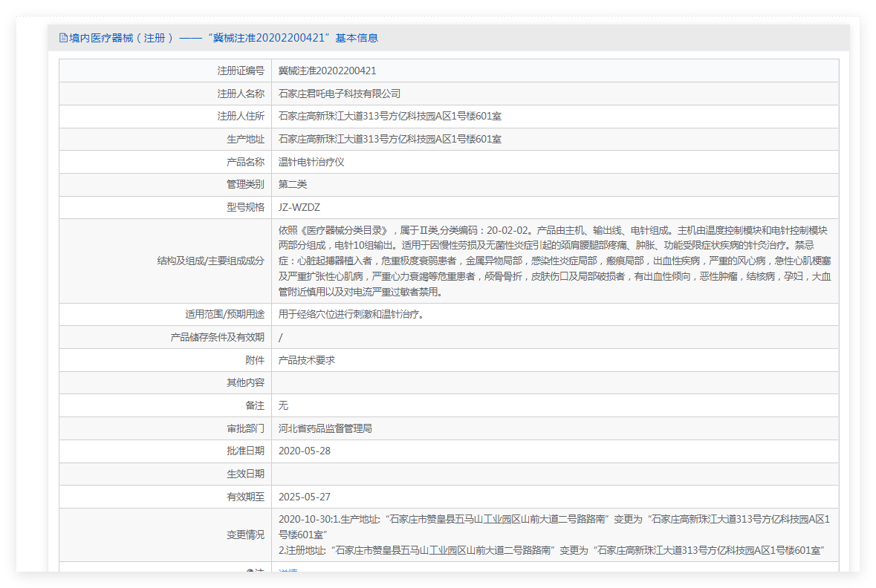Select registration number value 冀械注准20202200421
This screenshot has width=876, height=588.
(328, 71)
